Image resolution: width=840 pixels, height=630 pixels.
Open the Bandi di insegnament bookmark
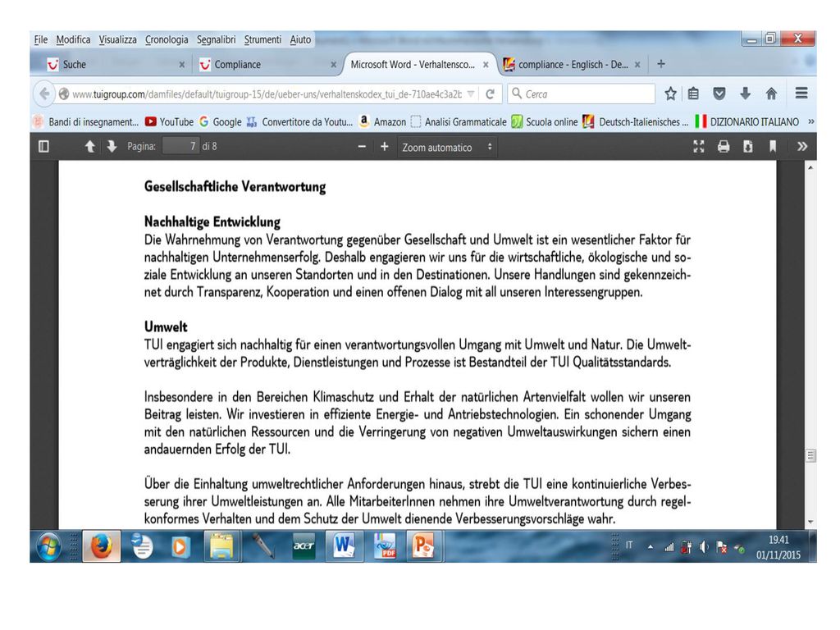click(86, 122)
